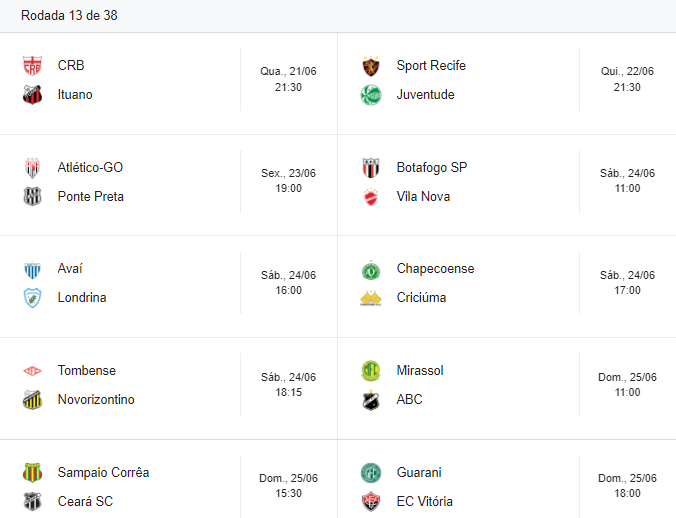676x518 pixels.
Task: Click the CRB team crest icon
Action: click(32, 66)
